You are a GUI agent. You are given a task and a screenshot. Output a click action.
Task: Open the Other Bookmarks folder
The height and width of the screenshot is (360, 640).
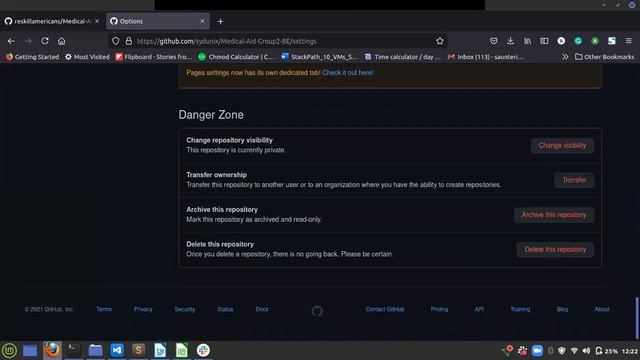coord(604,57)
